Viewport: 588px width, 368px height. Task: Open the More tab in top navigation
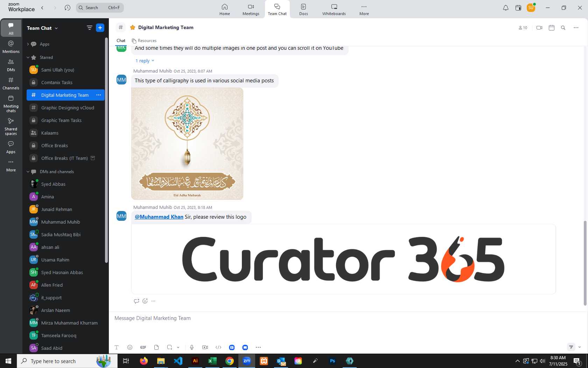[364, 9]
